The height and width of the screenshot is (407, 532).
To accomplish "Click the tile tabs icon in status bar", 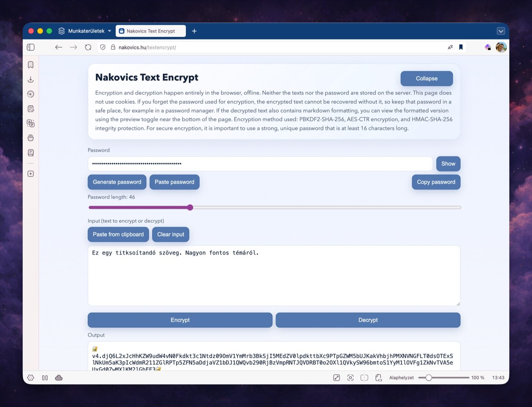I will [x=364, y=378].
